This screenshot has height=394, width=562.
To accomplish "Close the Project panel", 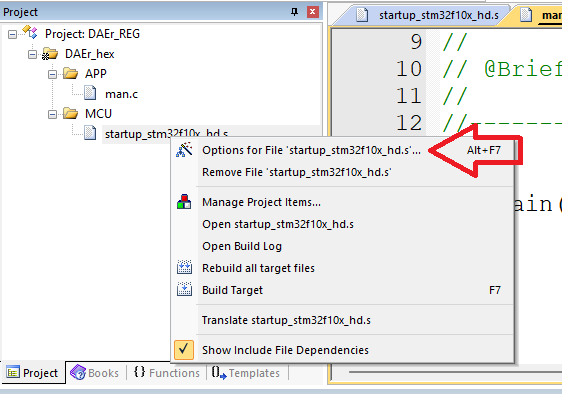I will coord(313,12).
